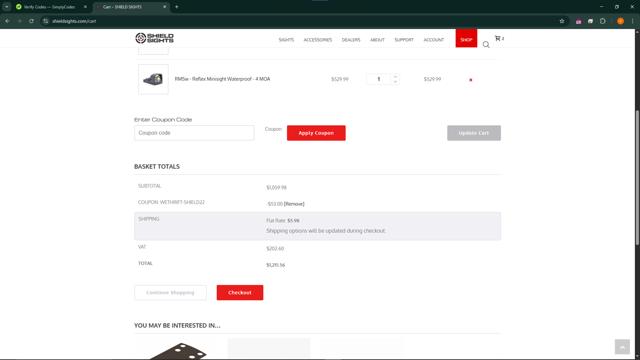Open the Chrome three-dot menu
This screenshot has height=360, width=640.
point(632,21)
